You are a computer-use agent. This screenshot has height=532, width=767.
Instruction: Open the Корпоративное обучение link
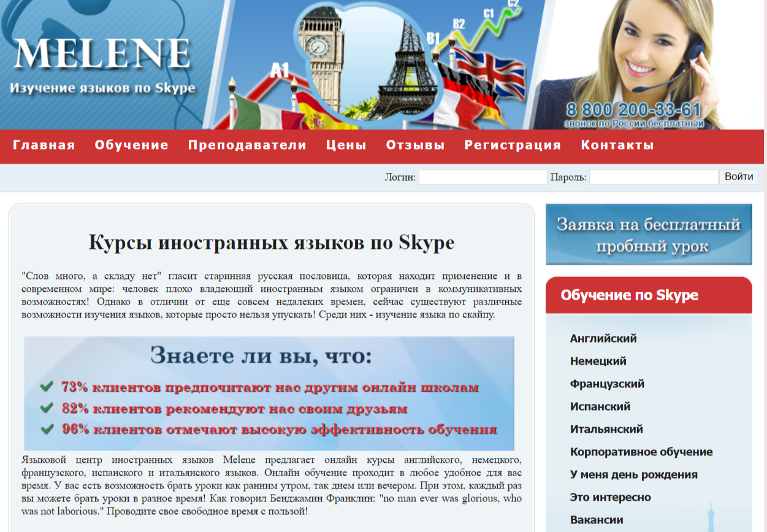[x=641, y=452]
